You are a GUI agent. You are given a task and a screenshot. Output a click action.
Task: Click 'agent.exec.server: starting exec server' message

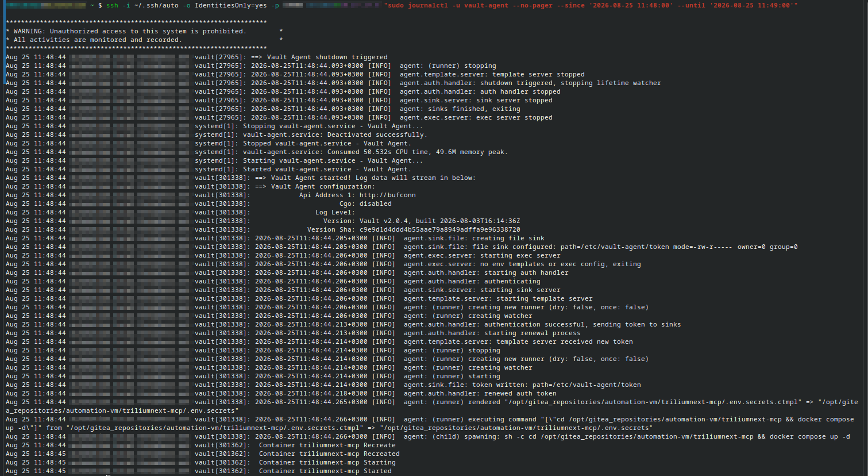482,255
